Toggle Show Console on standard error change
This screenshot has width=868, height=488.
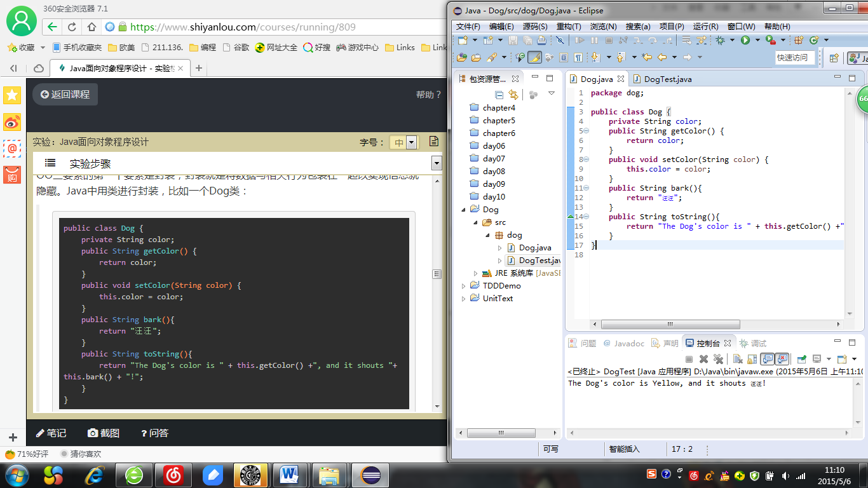click(782, 359)
